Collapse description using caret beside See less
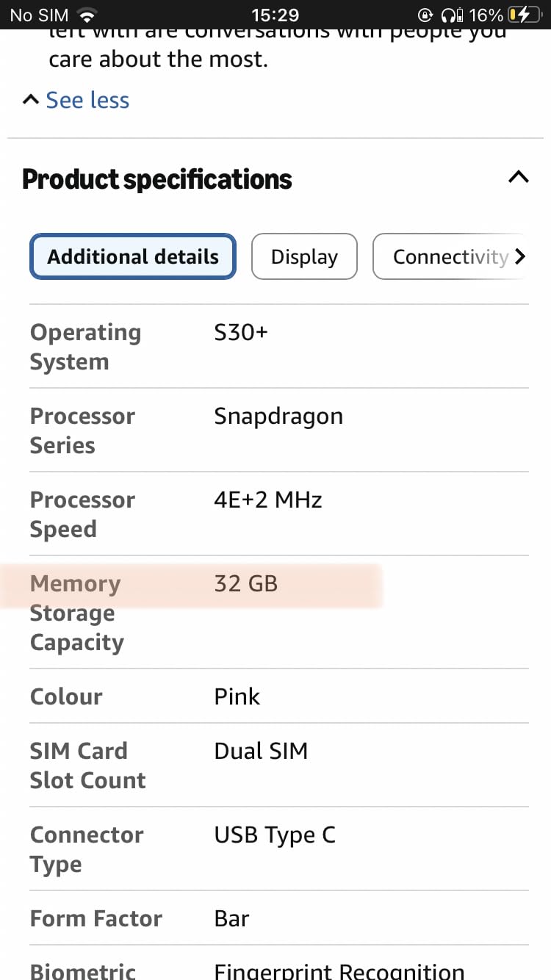Image resolution: width=551 pixels, height=980 pixels. [30, 100]
